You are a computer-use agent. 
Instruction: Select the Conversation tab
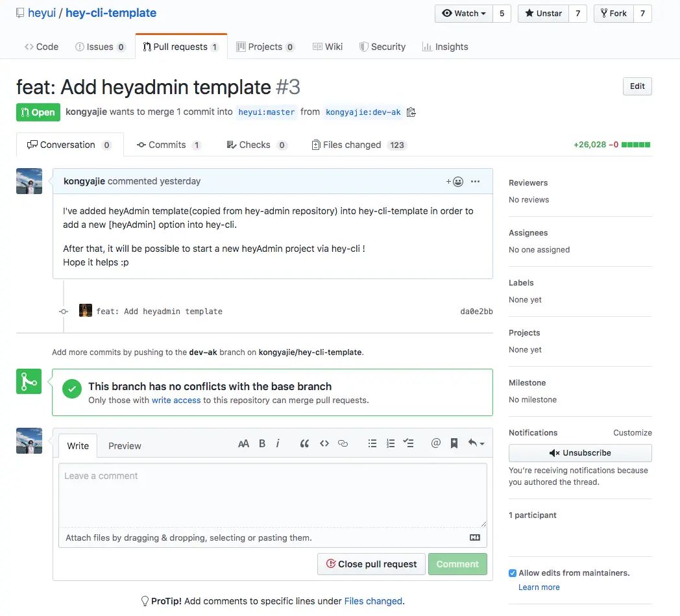coord(69,145)
